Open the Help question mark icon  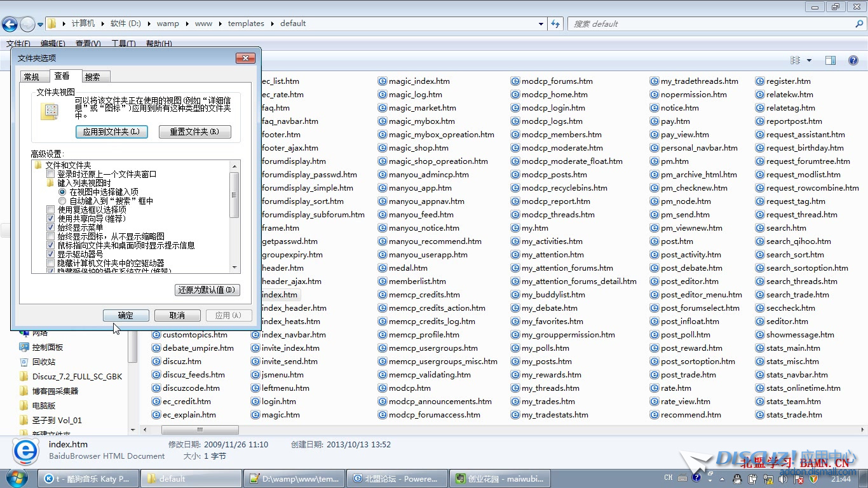tap(853, 60)
